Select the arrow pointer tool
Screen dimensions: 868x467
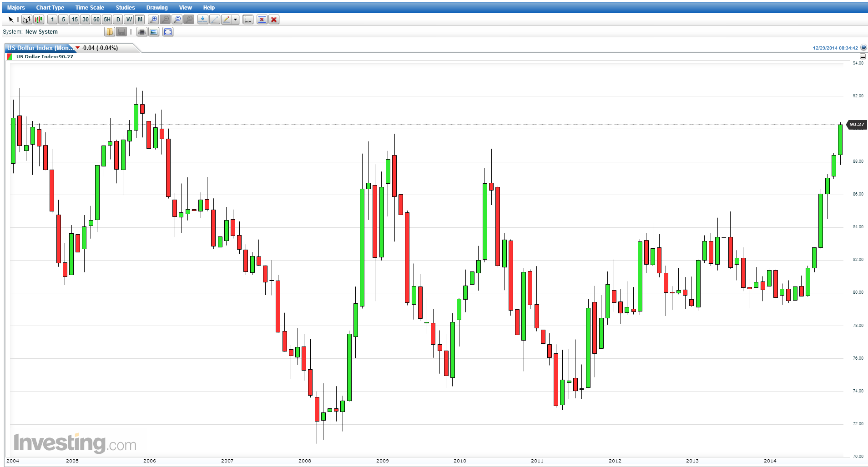pyautogui.click(x=11, y=20)
